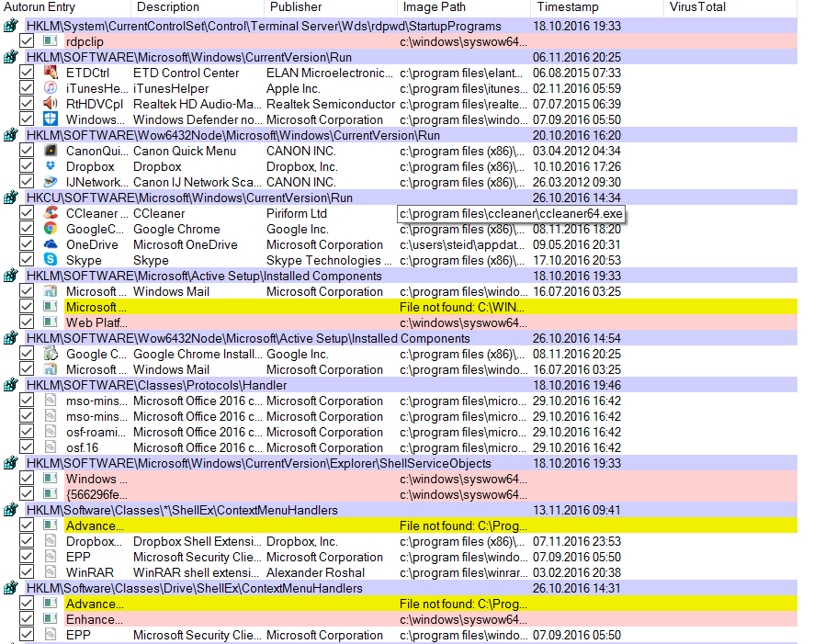Select Wow6432Node Active Setup Installed Components row
This screenshot has height=644, width=825.
[411, 338]
